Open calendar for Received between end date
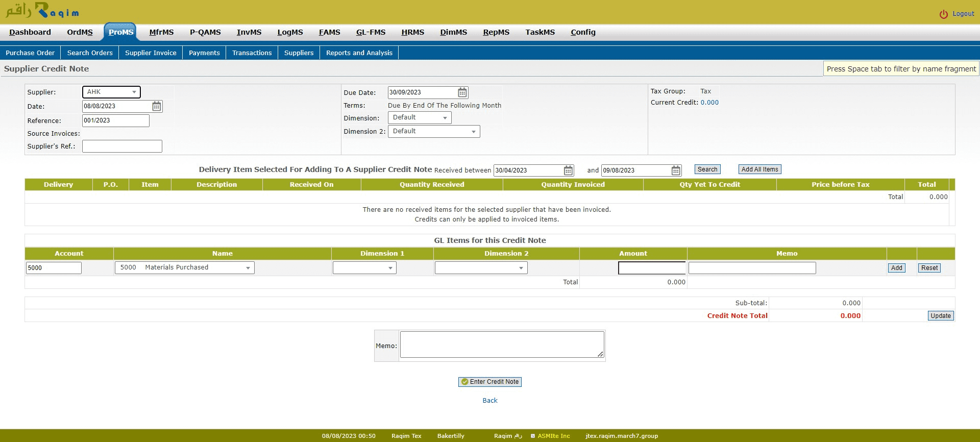The width and height of the screenshot is (980, 442). click(676, 170)
